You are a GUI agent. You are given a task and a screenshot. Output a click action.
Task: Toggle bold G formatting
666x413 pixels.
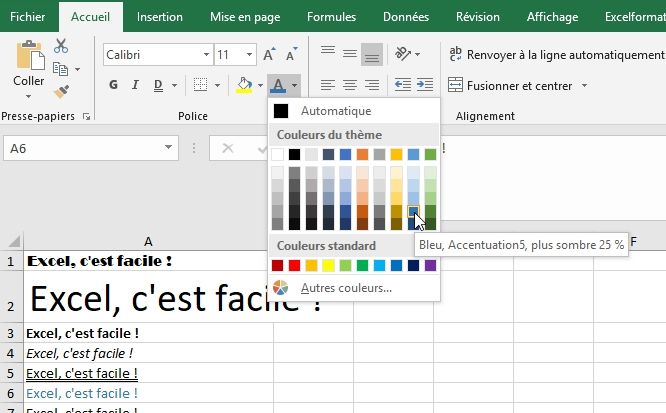(x=113, y=85)
